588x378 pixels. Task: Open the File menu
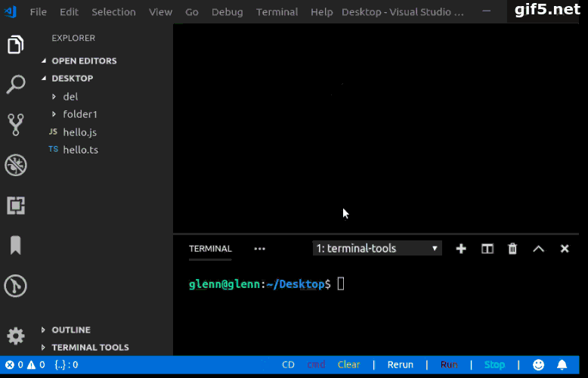coord(39,12)
